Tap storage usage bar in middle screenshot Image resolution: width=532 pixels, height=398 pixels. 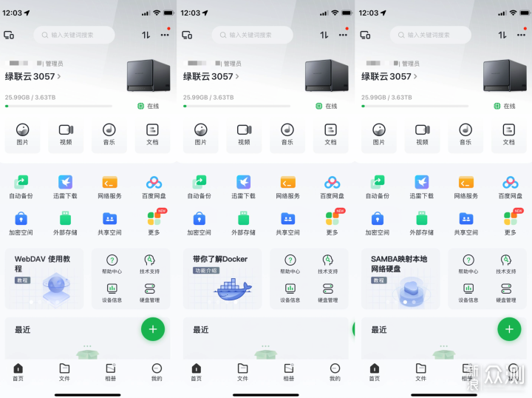[x=237, y=106]
